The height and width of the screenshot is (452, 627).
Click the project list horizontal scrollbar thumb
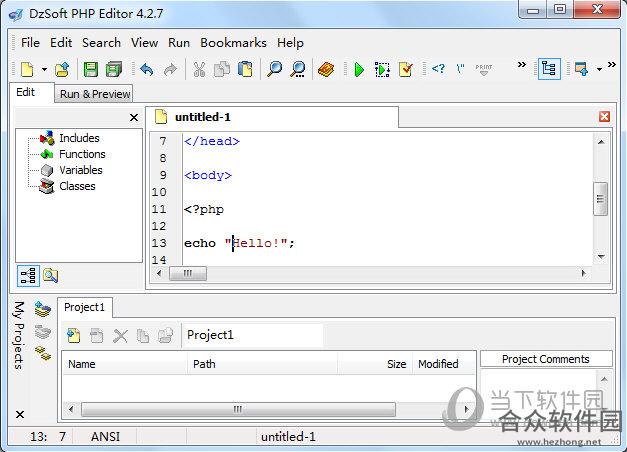click(238, 409)
